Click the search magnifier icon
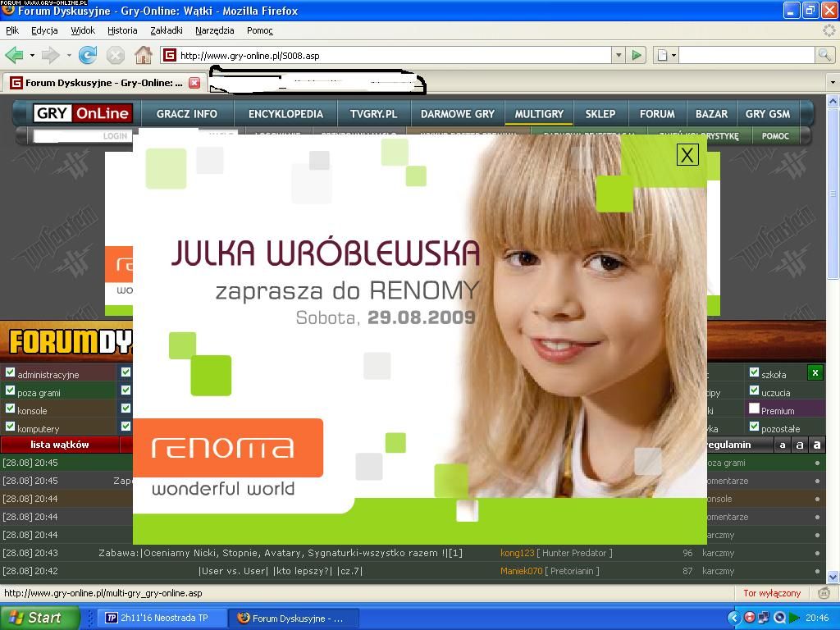840x630 pixels. point(824,55)
